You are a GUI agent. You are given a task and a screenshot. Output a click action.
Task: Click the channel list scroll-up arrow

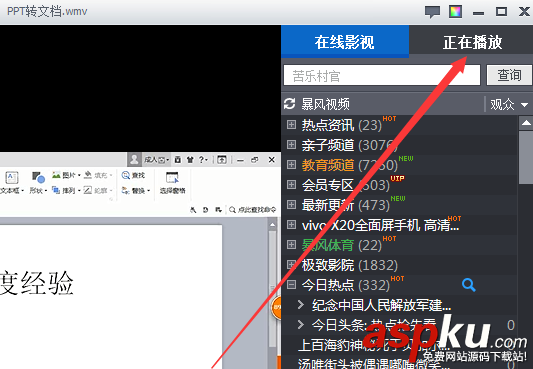coord(526,123)
